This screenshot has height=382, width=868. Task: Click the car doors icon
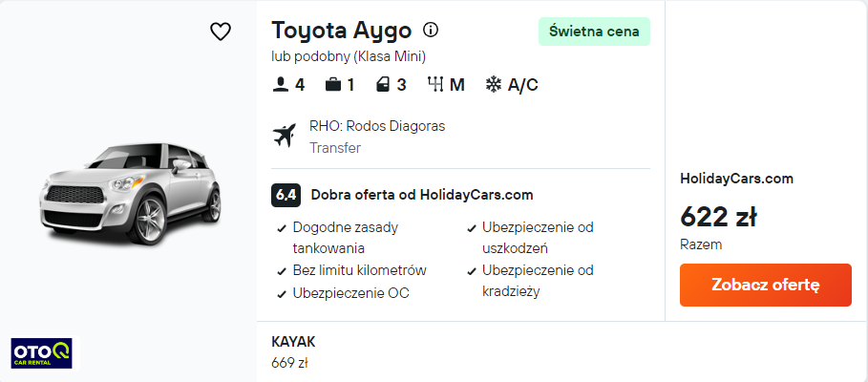pyautogui.click(x=383, y=85)
